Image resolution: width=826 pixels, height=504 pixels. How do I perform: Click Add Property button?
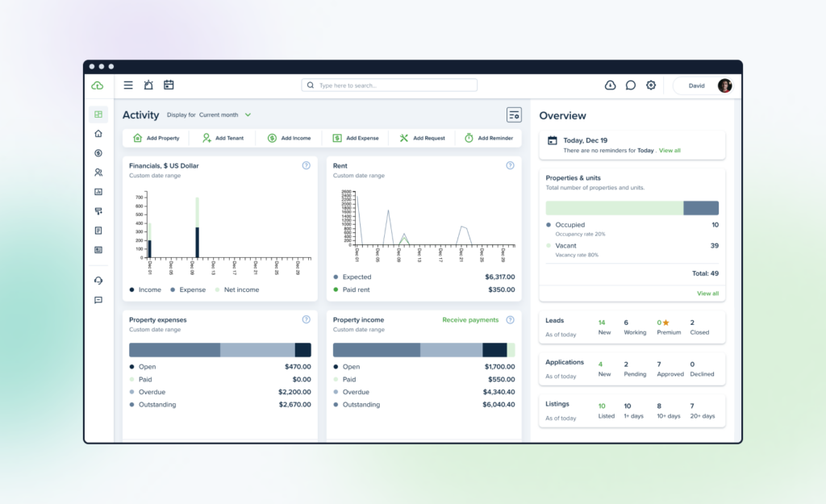[x=156, y=138]
